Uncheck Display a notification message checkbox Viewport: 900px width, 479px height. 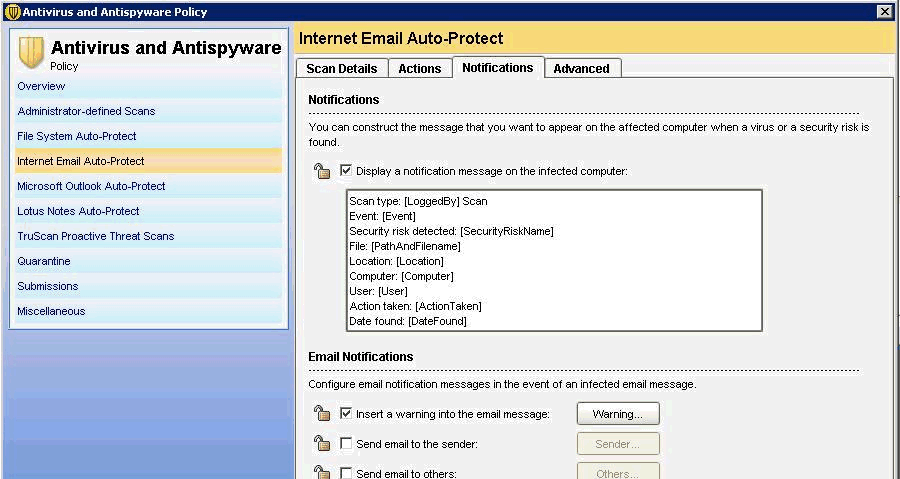pos(346,170)
